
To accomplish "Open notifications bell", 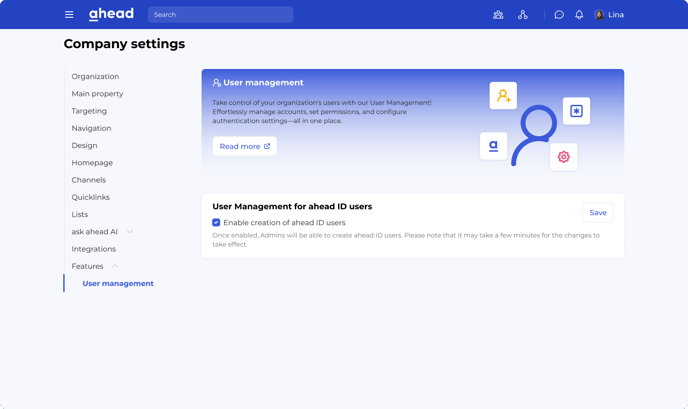I will click(x=579, y=15).
